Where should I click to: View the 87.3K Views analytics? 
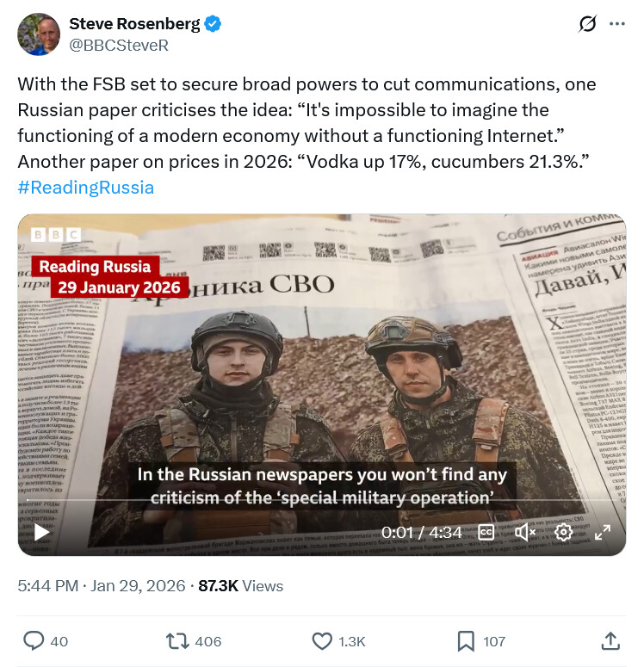coord(240,586)
